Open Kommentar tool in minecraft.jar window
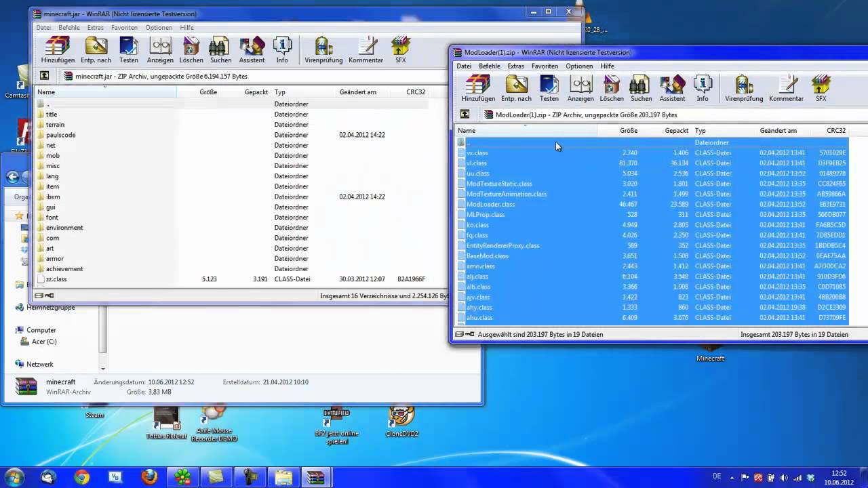The width and height of the screenshot is (868, 488). (x=366, y=49)
